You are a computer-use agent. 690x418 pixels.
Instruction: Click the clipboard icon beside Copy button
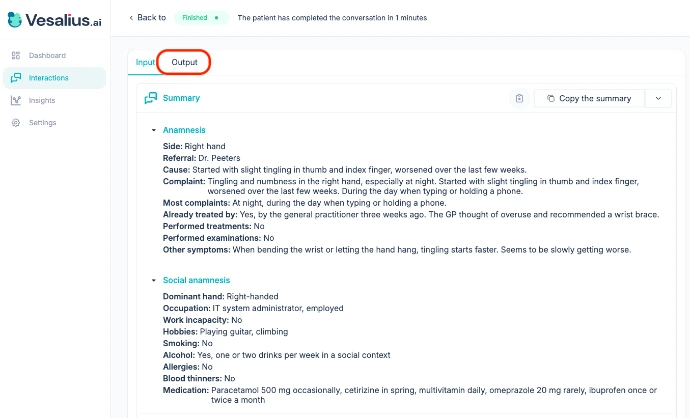(x=519, y=98)
